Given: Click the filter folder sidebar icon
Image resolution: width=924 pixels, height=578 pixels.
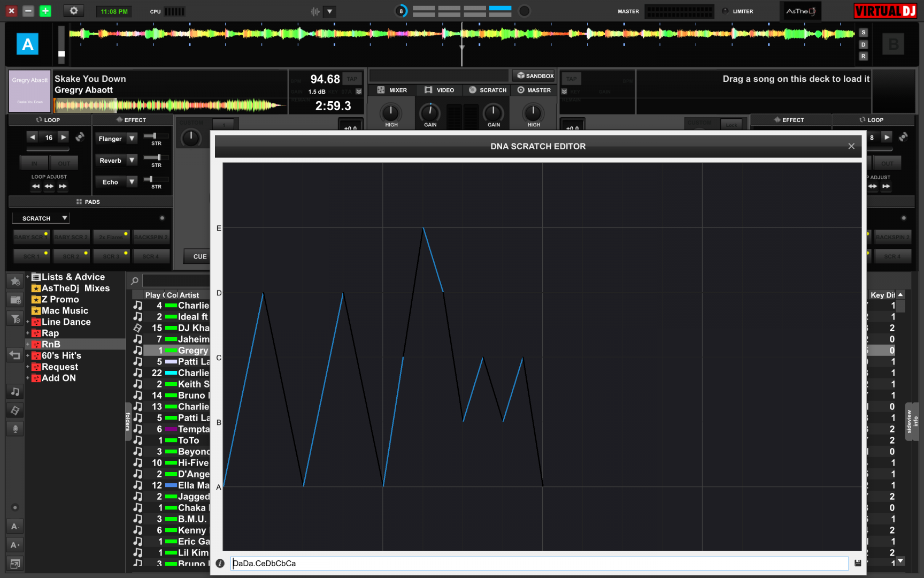Looking at the screenshot, I should click(x=15, y=319).
